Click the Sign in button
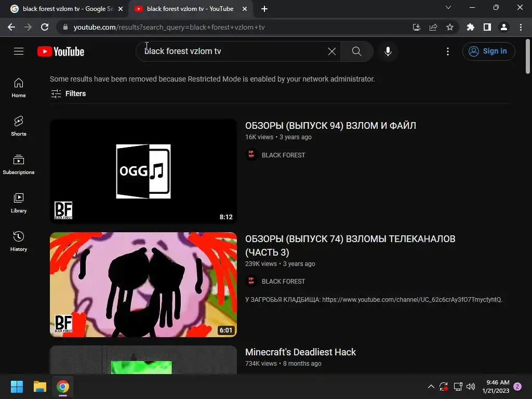The width and height of the screenshot is (532, 399). click(488, 51)
